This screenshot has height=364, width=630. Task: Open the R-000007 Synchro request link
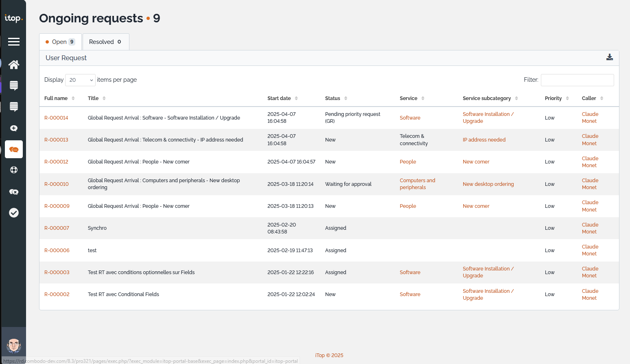click(x=57, y=228)
